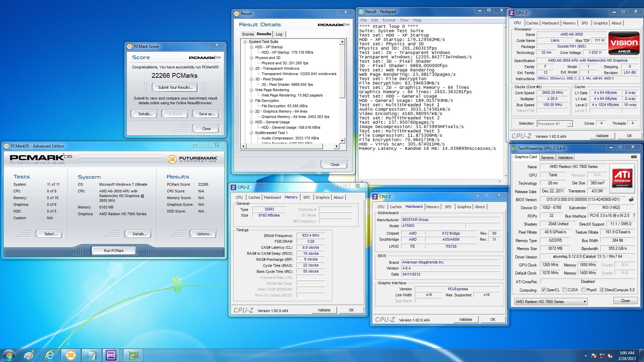Open Validation tab in GPU-Z
The height and width of the screenshot is (362, 644).
click(x=565, y=158)
